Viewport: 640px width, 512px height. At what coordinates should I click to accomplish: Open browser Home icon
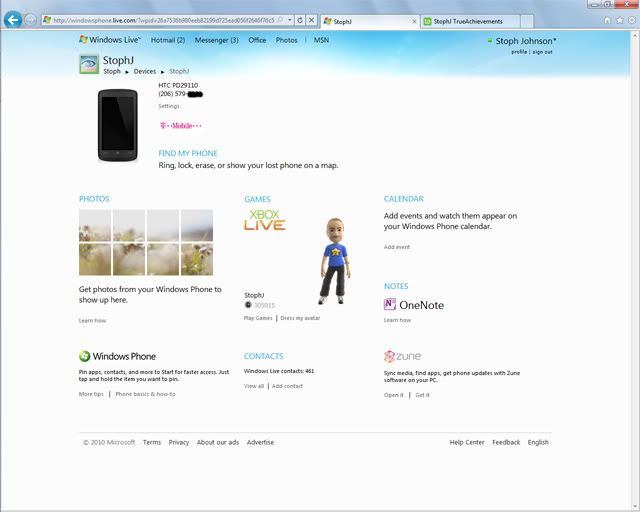pos(607,20)
